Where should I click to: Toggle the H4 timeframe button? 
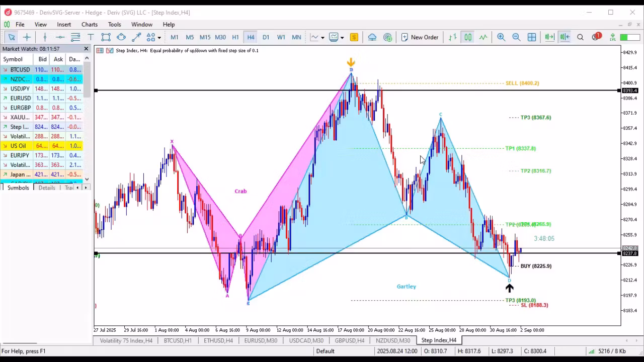click(x=251, y=37)
